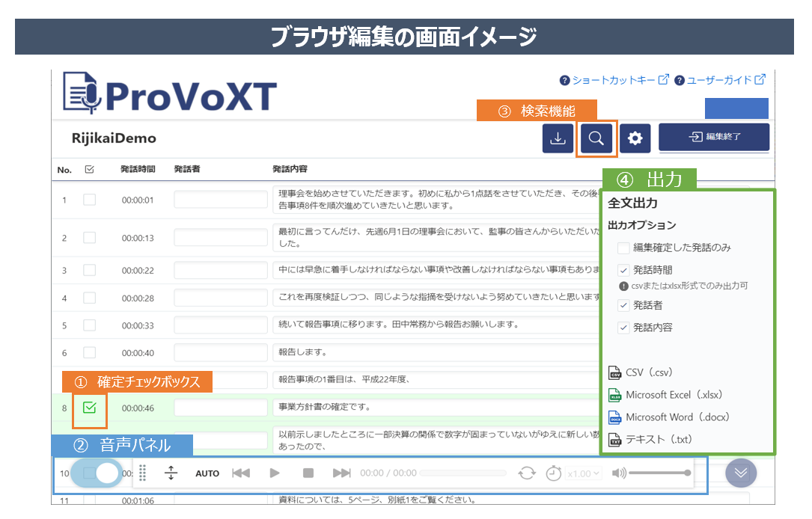Click the round scroll-down chevron button
Viewport: 812px width, 519px height.
click(x=741, y=473)
